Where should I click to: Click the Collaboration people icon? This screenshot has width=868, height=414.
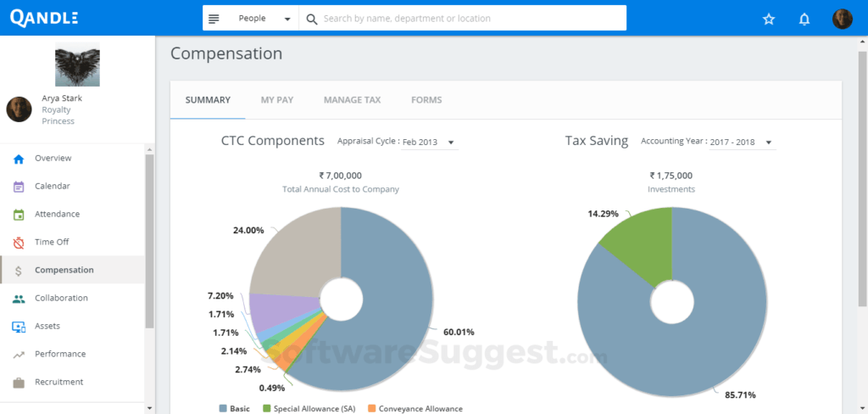point(19,298)
